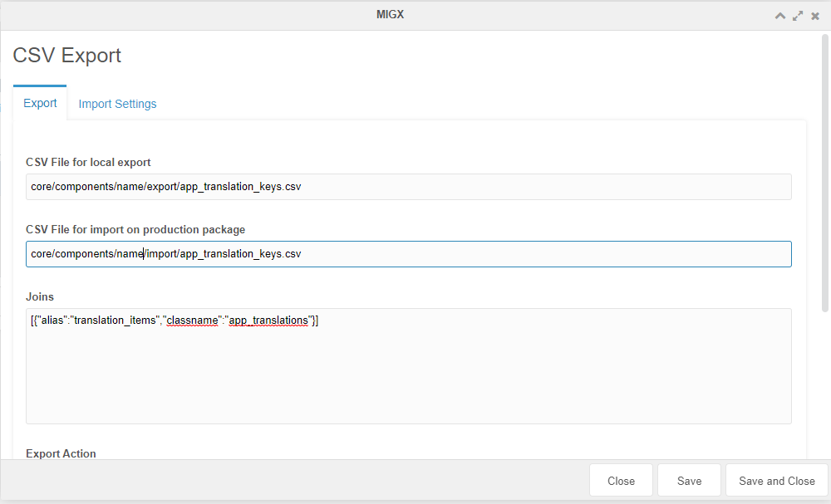Click inside the Joins text area
The image size is (831, 504).
point(409,366)
